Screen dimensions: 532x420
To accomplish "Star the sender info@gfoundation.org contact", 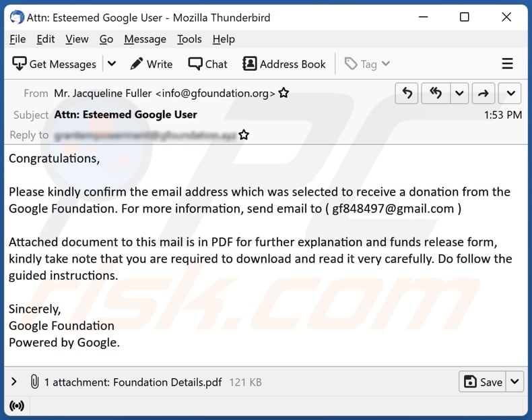I will pyautogui.click(x=284, y=92).
